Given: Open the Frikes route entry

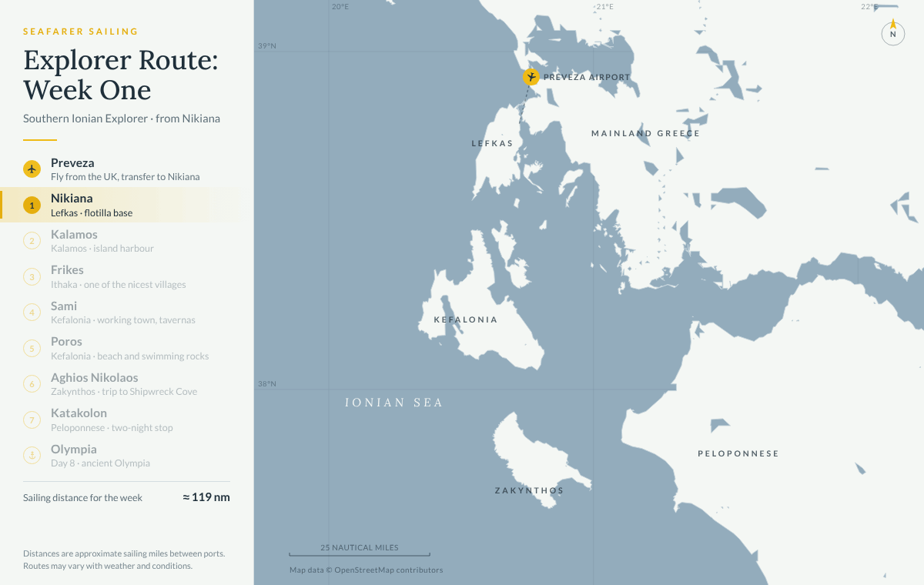Looking at the screenshot, I should click(126, 276).
